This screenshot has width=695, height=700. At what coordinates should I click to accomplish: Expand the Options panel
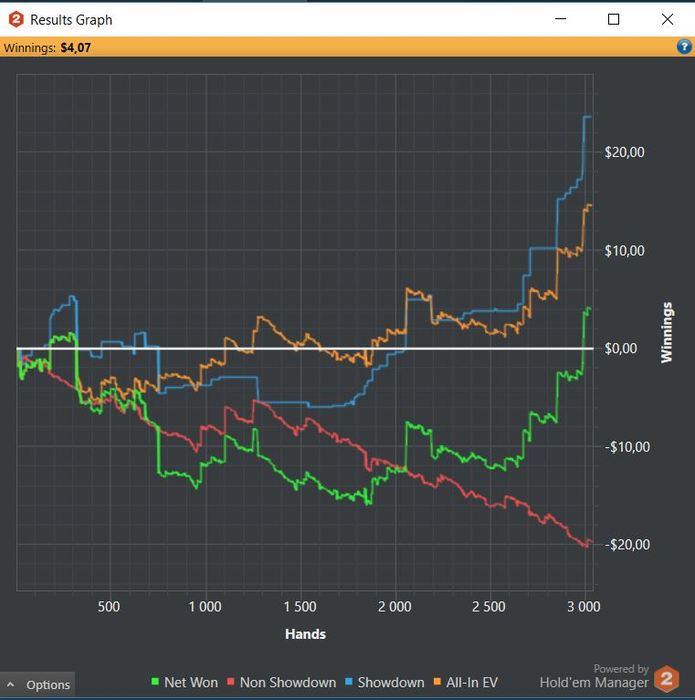[37, 684]
